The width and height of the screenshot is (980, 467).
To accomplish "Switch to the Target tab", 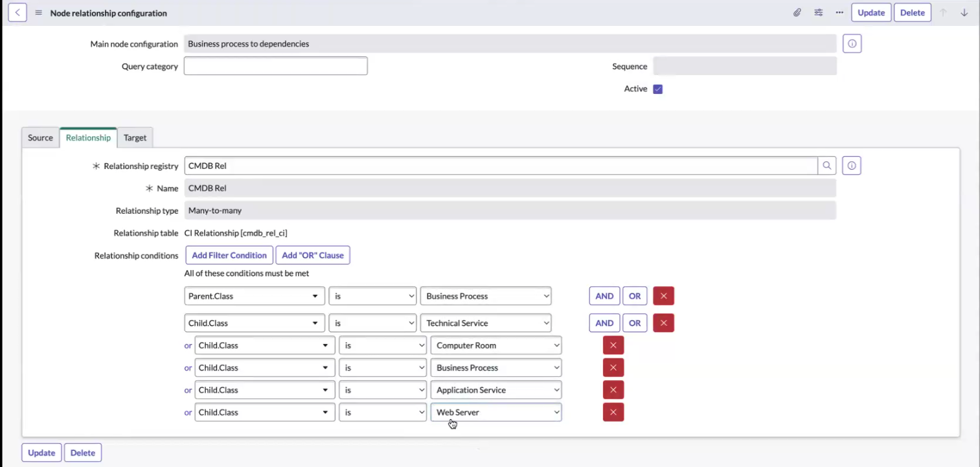I will click(135, 137).
